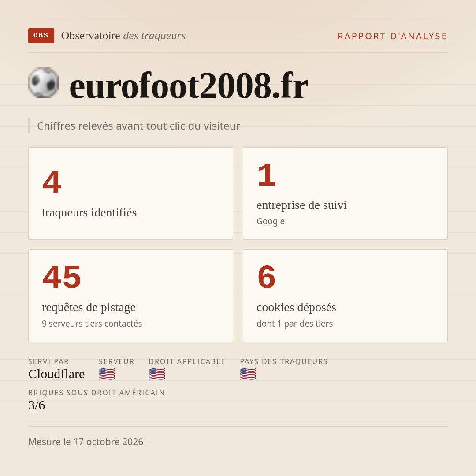476x476 pixels.
Task: Click 9 serveurs tiers contactés text
Action: click(x=92, y=324)
